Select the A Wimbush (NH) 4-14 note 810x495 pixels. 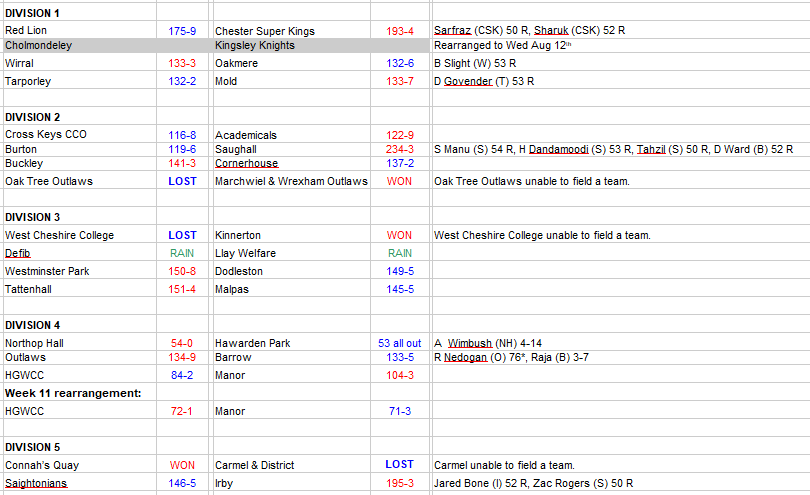(x=488, y=344)
